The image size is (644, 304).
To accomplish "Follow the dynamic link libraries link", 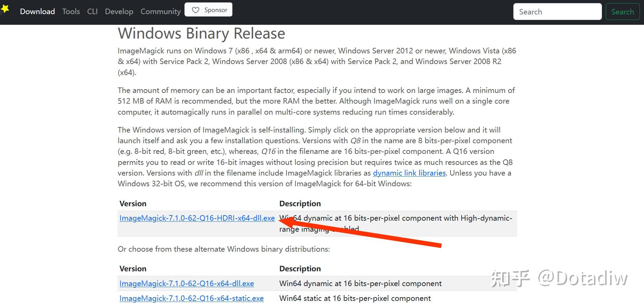I will click(409, 173).
